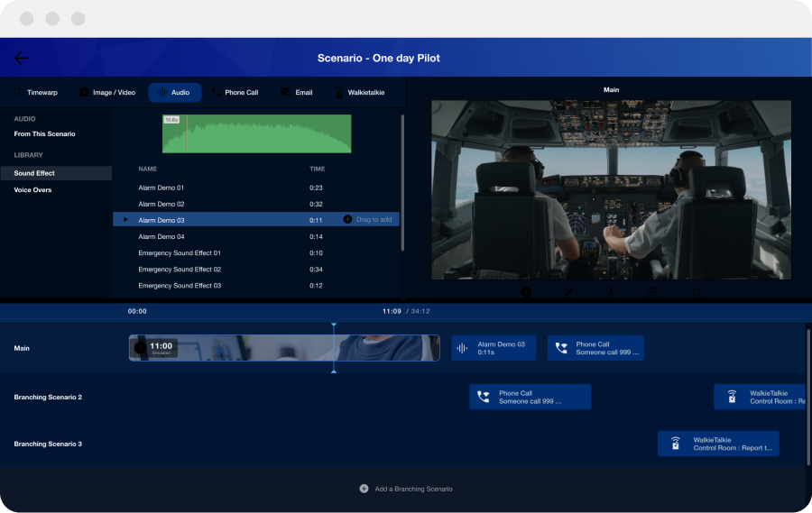The height and width of the screenshot is (513, 812).
Task: Click walkie-talkie icon in Branching Scenario 3
Action: 675,444
